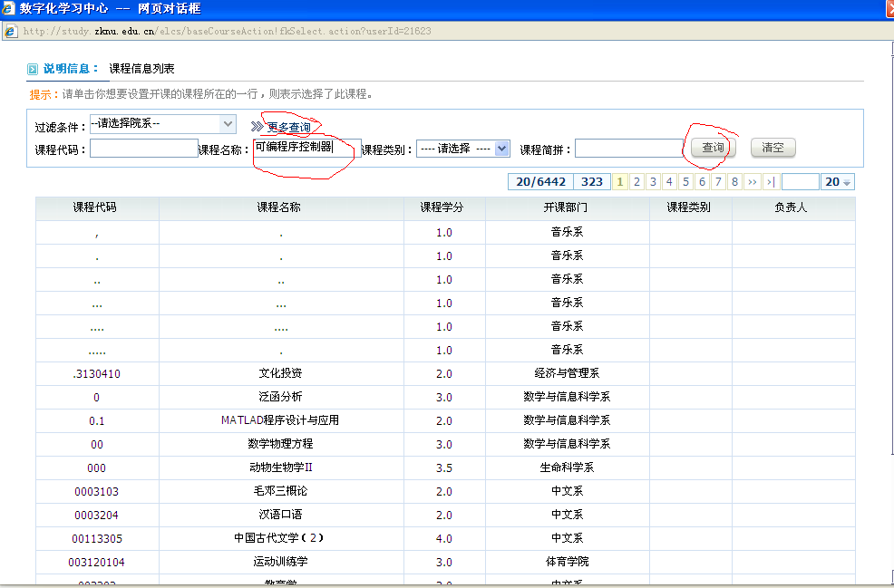Viewport: 894px width, 588px height.
Task: Click the blue 说明信息 arrow icon
Action: click(33, 69)
